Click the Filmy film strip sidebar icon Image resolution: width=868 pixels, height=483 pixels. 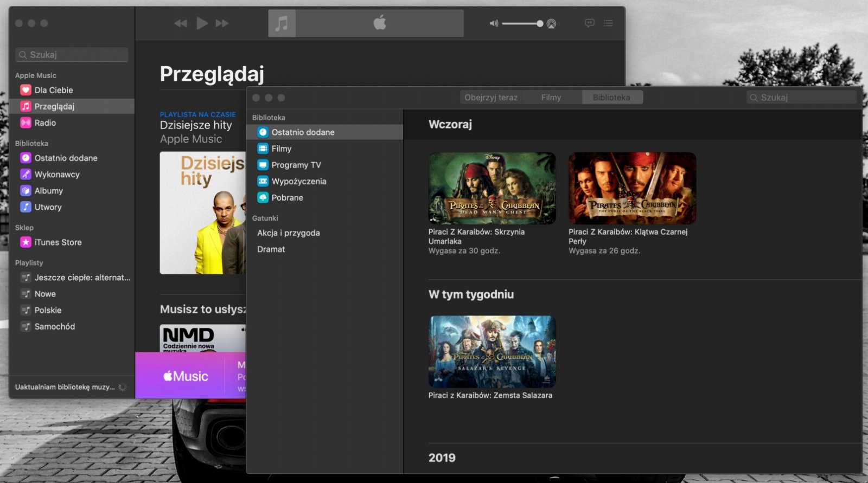[263, 149]
